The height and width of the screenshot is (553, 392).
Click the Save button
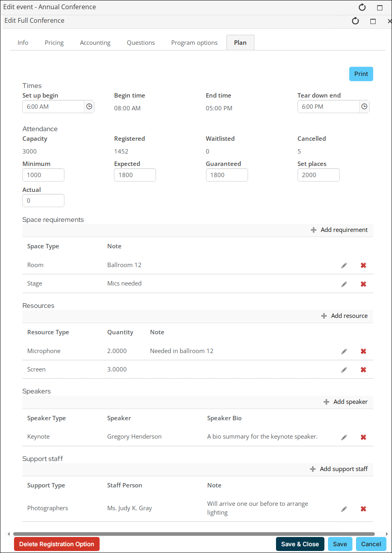pos(340,544)
